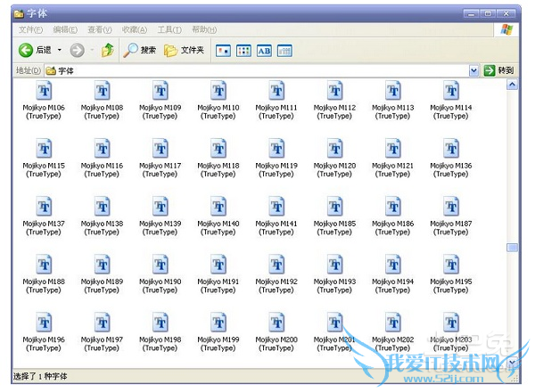Select the Mojikyo M186 font file
This screenshot has width=535, height=392.
(x=392, y=216)
